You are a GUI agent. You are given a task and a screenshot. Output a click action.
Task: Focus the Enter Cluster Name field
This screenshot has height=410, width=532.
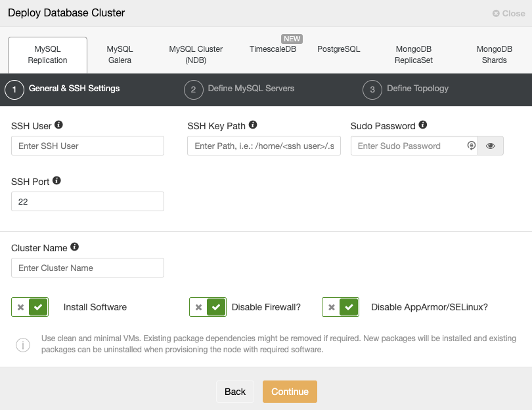[87, 268]
